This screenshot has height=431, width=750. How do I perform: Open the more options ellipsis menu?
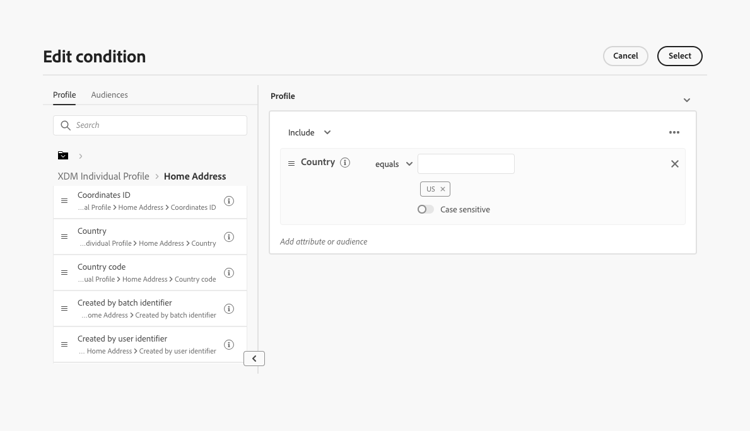tap(674, 133)
